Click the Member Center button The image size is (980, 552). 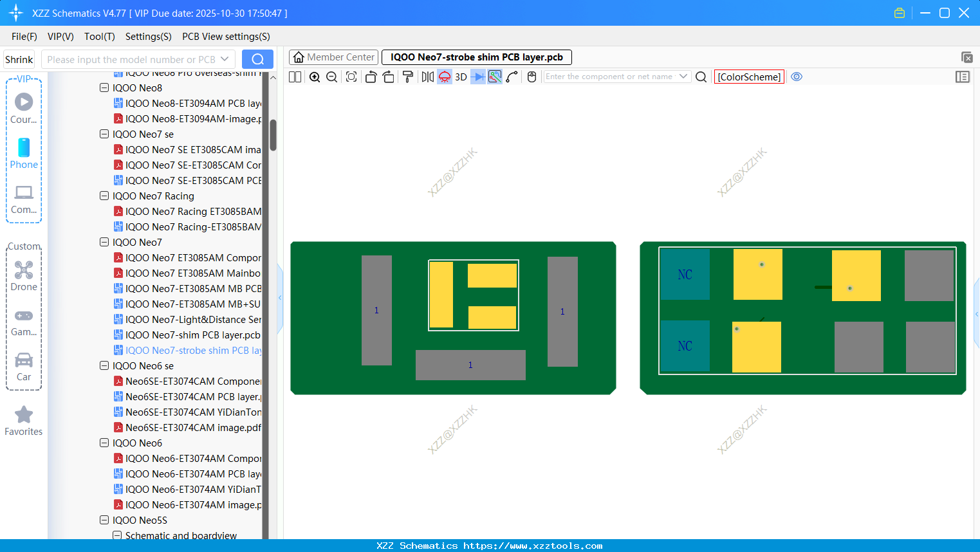click(333, 57)
